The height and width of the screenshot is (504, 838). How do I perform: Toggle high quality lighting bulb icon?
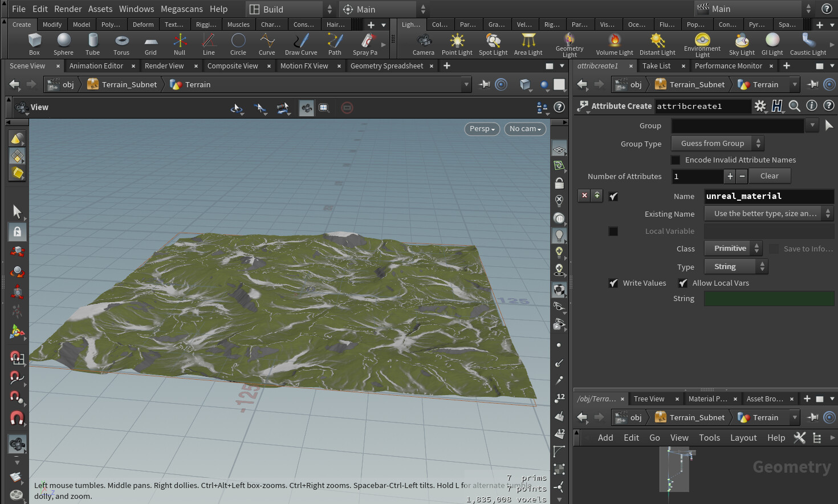pyautogui.click(x=559, y=235)
